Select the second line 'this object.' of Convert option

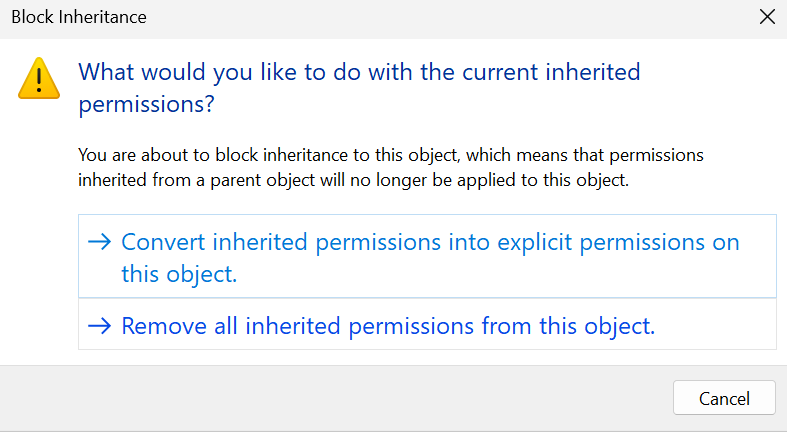[179, 274]
